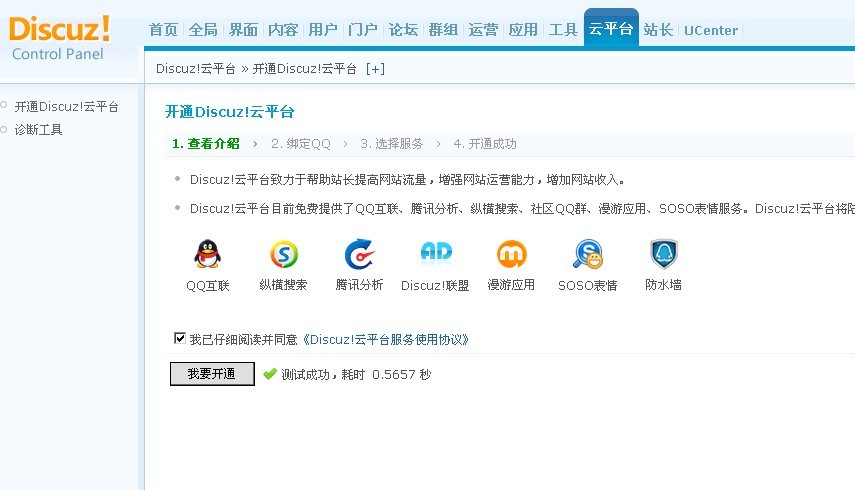The height and width of the screenshot is (490, 855).
Task: Open the 工具 tab
Action: [x=563, y=30]
